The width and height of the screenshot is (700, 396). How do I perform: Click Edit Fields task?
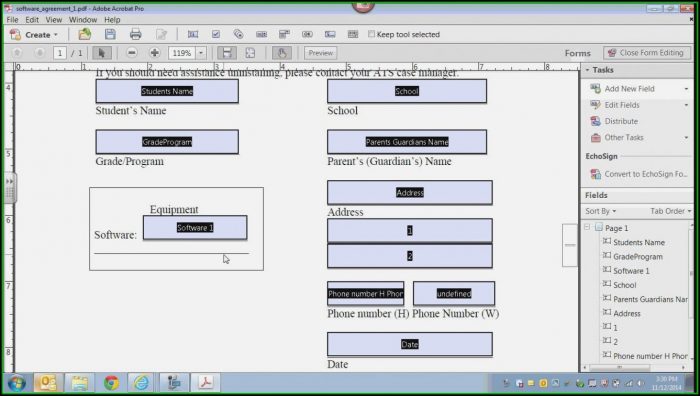point(622,105)
